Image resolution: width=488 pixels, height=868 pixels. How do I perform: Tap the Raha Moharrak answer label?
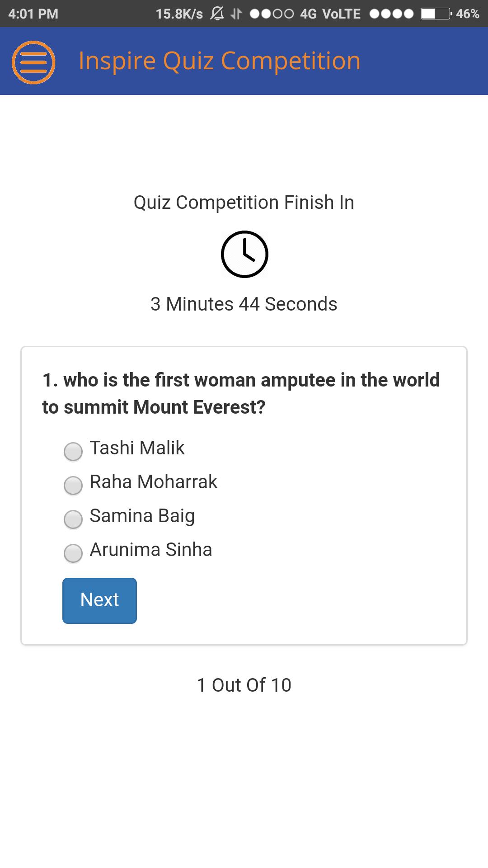[x=154, y=482]
